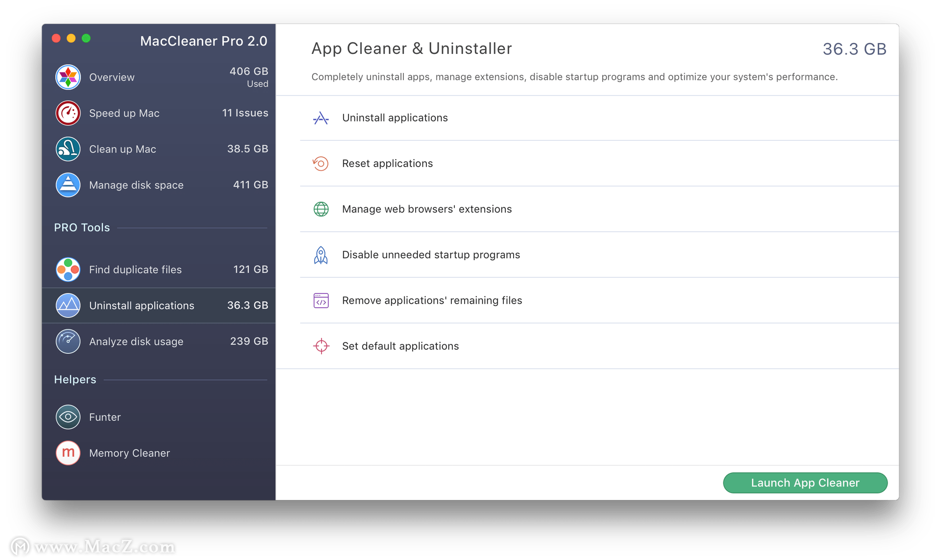Click the Clean up Mac vacuum icon

(x=68, y=149)
